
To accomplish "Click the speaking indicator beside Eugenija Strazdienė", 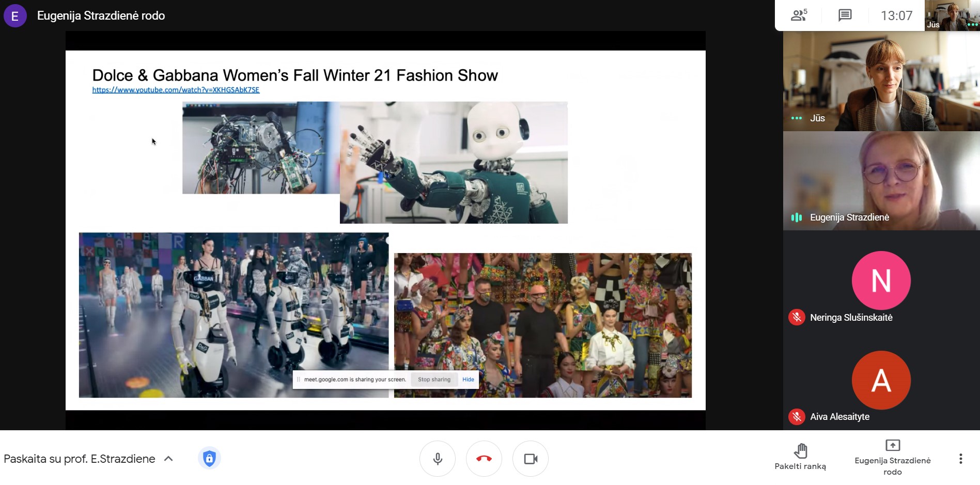I will tap(797, 217).
